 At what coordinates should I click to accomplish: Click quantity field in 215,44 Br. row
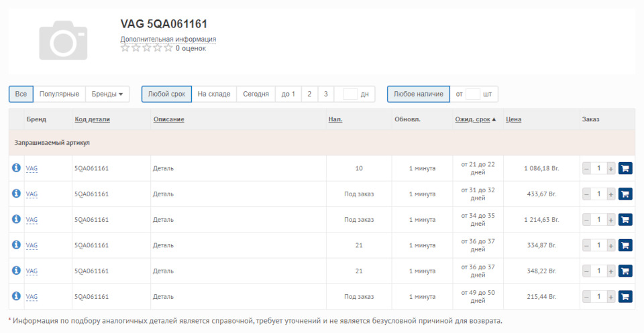[x=599, y=297]
